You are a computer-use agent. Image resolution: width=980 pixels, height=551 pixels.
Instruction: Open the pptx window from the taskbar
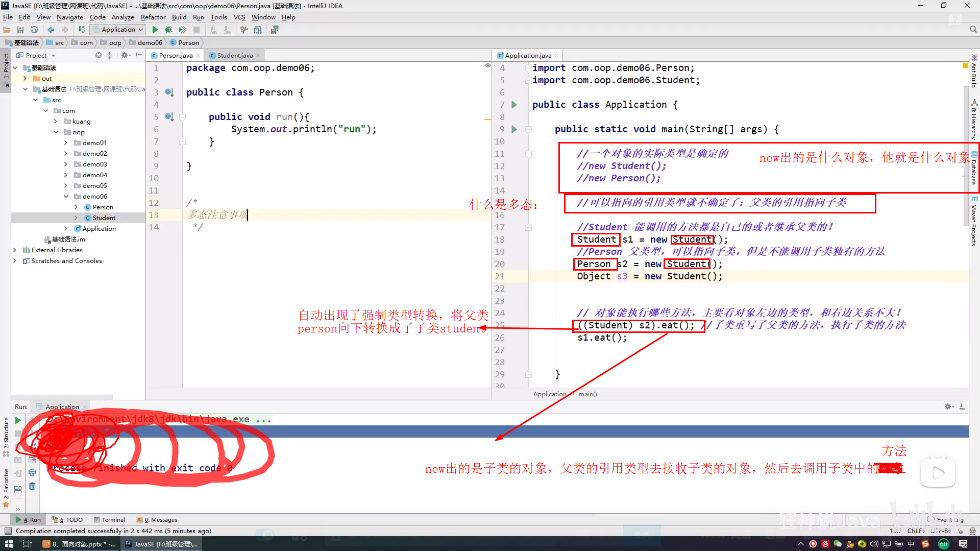(x=79, y=544)
